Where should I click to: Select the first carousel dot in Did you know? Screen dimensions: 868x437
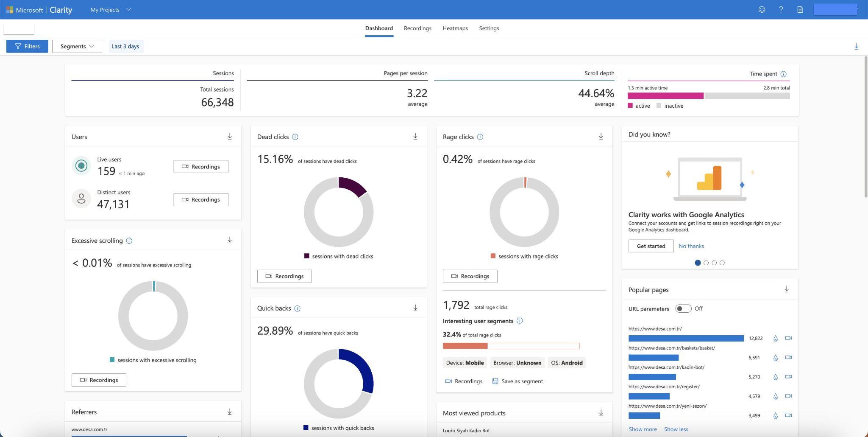[698, 263]
